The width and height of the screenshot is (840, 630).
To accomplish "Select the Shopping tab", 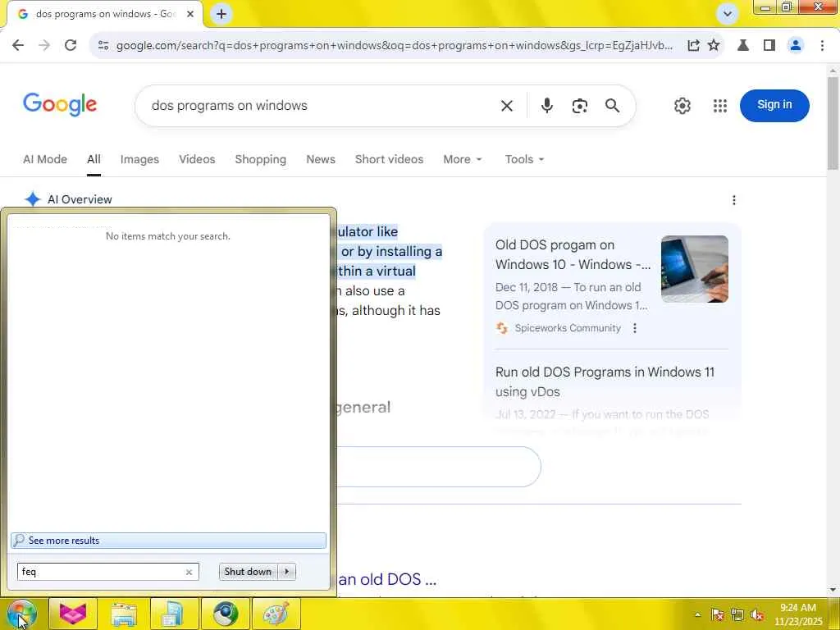I will pyautogui.click(x=260, y=160).
